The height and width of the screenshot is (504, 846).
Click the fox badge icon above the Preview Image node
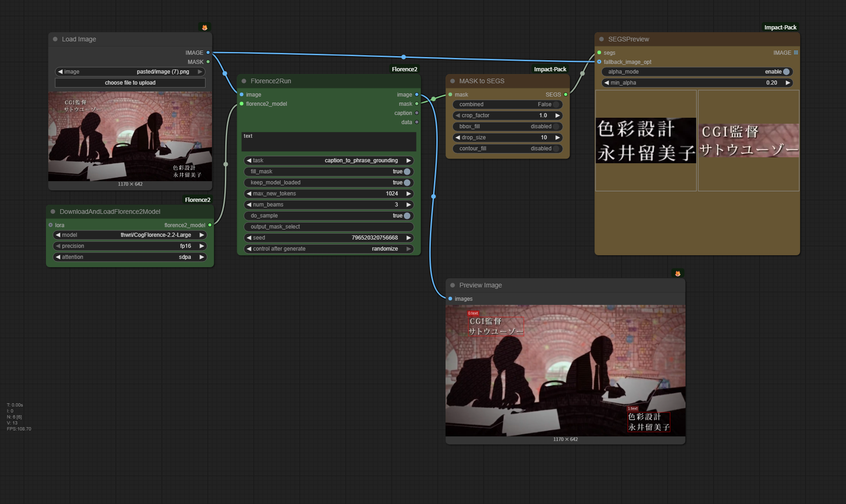pyautogui.click(x=678, y=273)
